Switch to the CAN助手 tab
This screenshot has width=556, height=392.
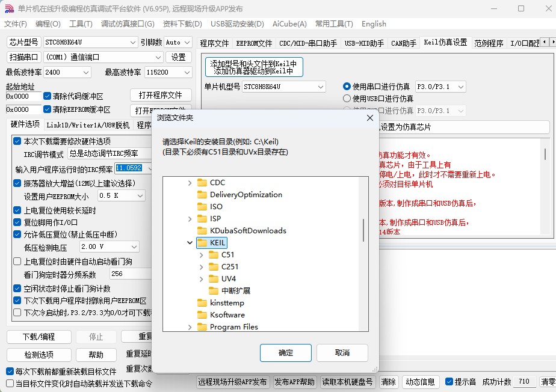click(x=404, y=43)
